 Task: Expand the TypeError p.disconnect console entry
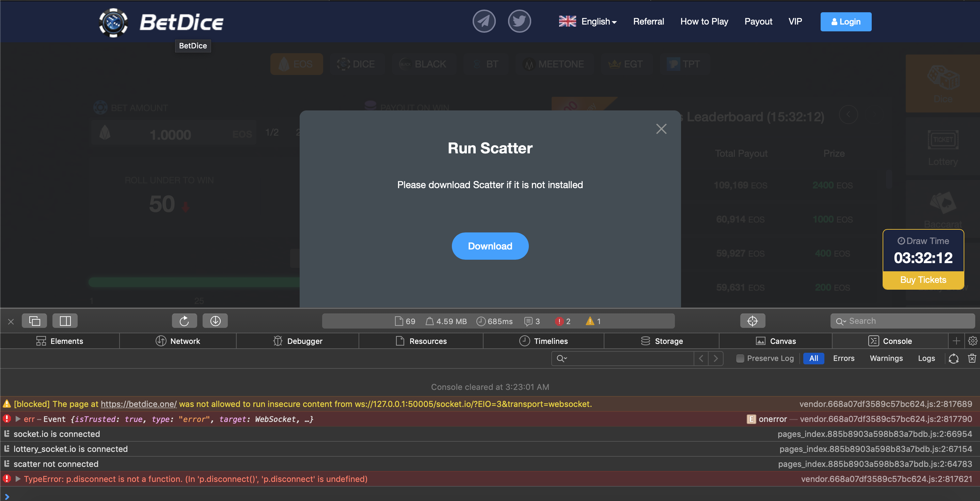tap(17, 479)
